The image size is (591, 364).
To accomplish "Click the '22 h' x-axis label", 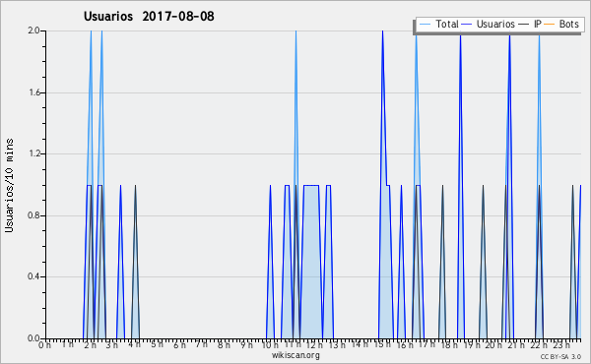I will [x=538, y=344].
